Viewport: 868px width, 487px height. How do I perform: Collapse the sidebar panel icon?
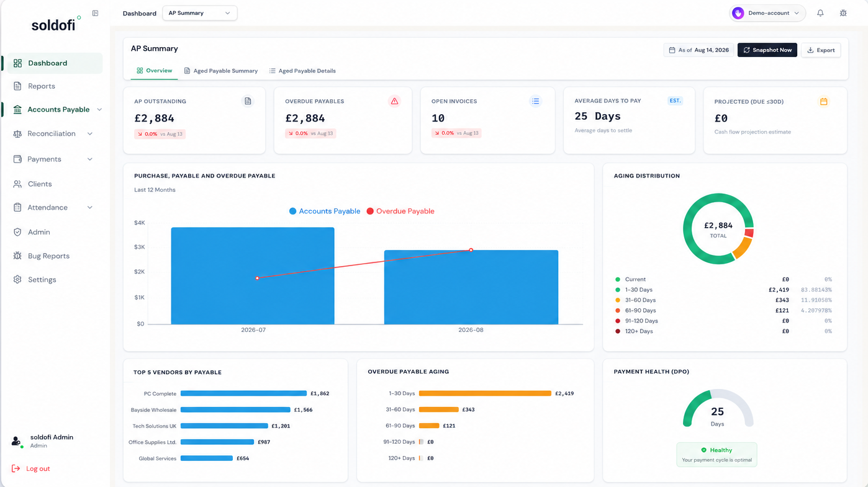[x=95, y=13]
